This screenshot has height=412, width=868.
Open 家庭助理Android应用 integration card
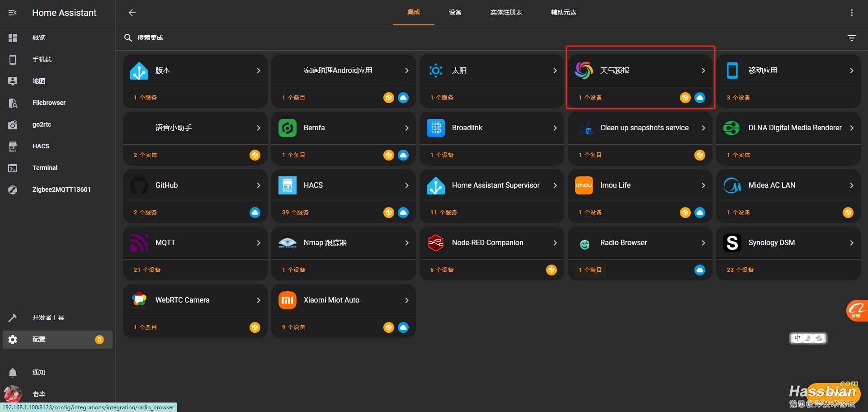point(344,71)
